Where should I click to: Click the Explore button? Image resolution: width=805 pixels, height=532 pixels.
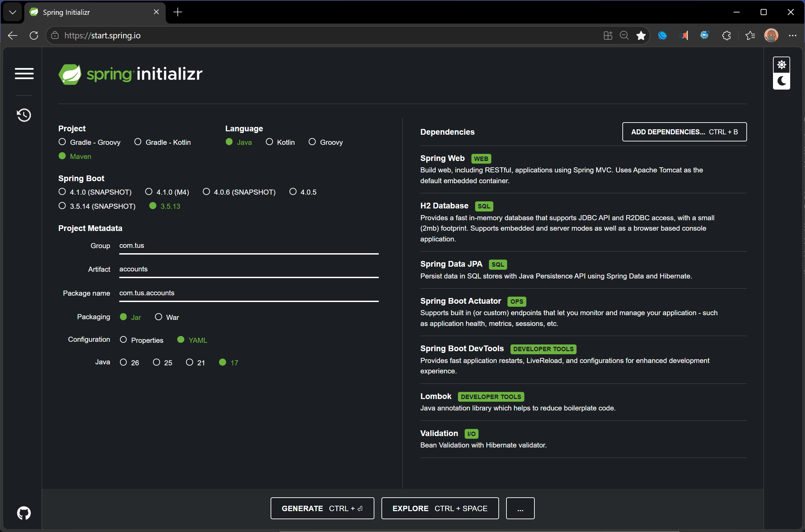coord(440,508)
